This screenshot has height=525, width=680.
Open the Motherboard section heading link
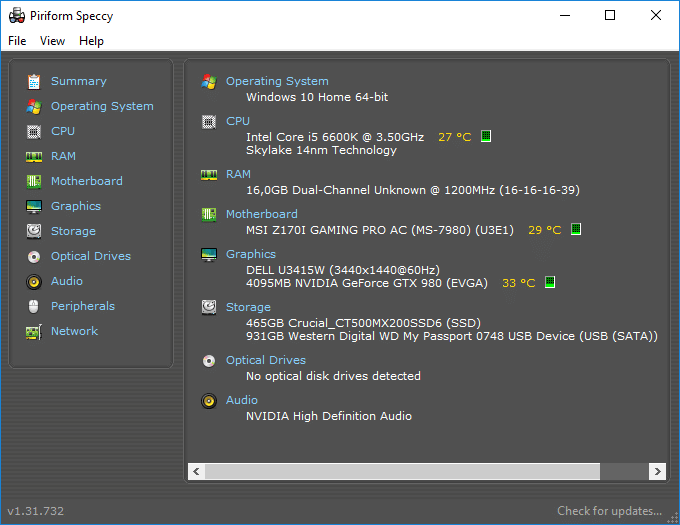[x=262, y=214]
